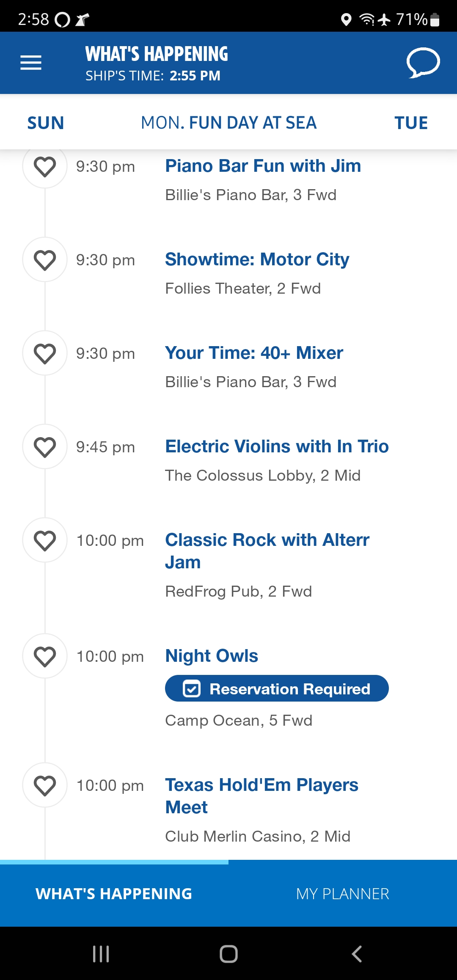Viewport: 457px width, 980px height.
Task: Tap Android back navigation arrow
Action: tap(357, 954)
